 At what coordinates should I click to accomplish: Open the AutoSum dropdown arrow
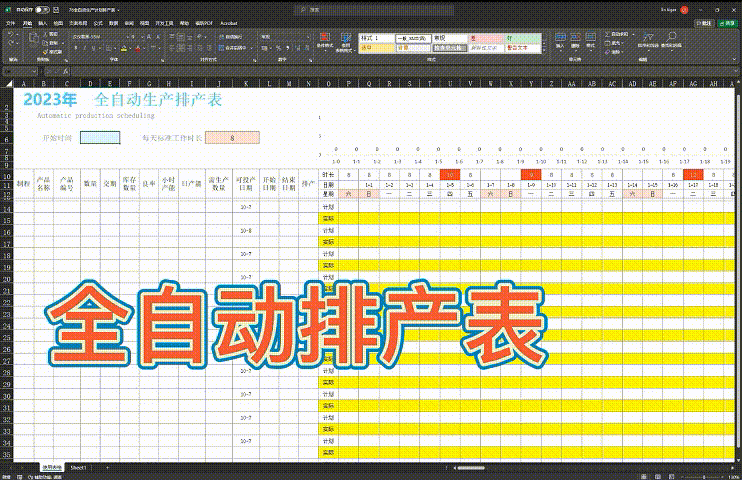[633, 34]
